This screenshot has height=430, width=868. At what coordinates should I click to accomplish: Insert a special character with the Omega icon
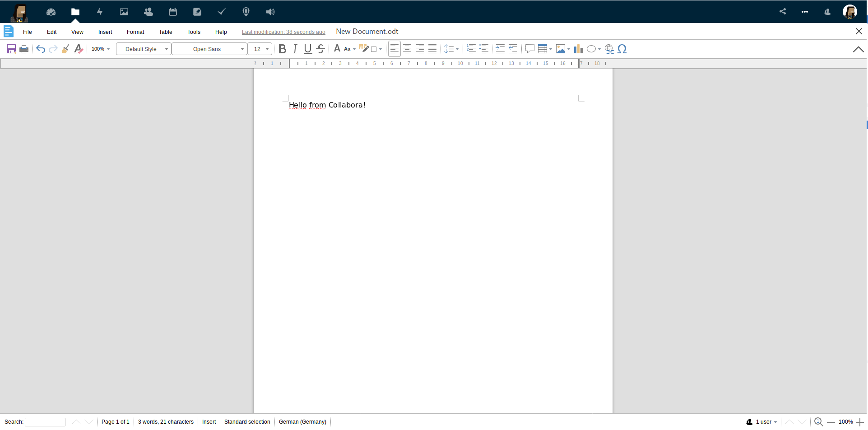pyautogui.click(x=622, y=49)
